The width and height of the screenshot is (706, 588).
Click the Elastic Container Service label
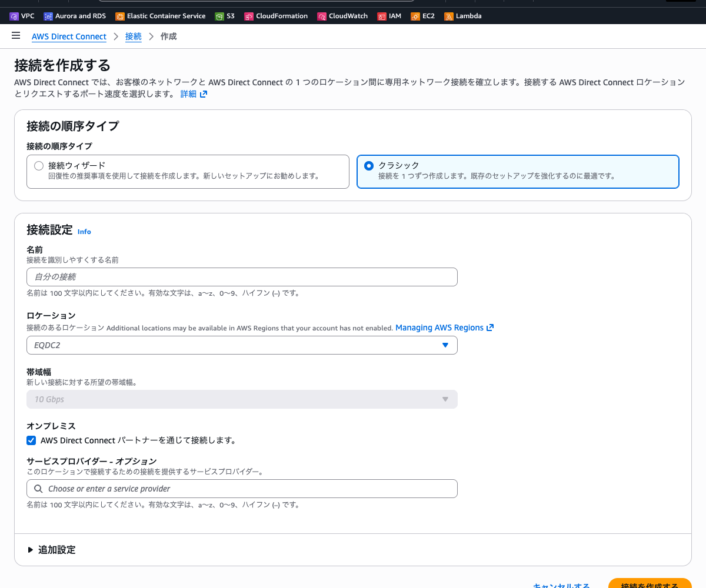point(166,16)
